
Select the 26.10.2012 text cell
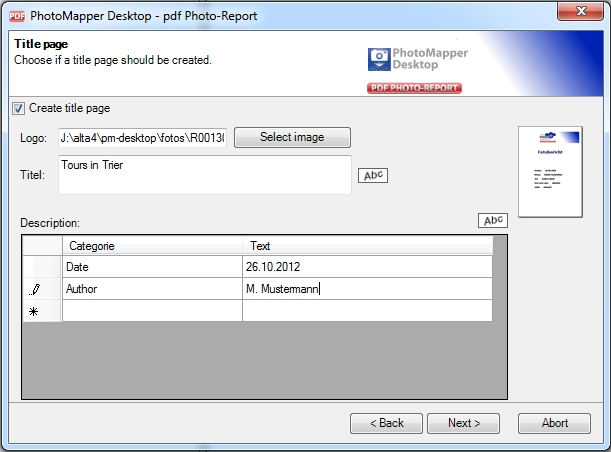click(367, 267)
